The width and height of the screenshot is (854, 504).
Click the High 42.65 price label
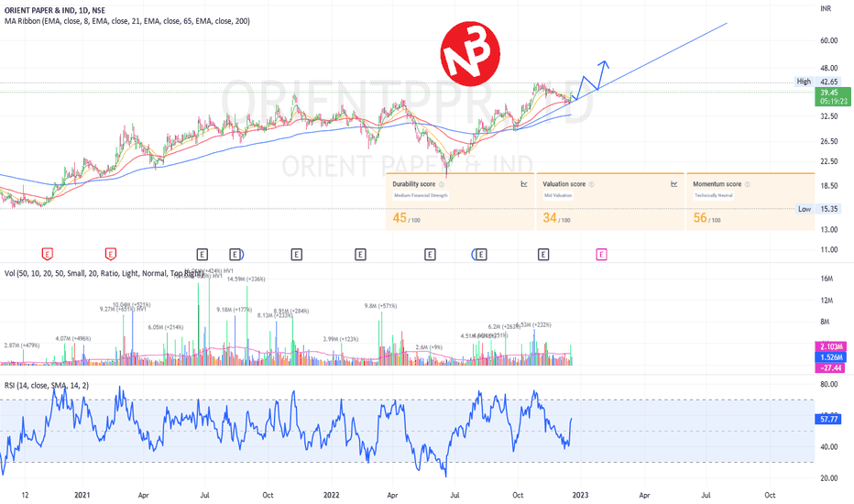pyautogui.click(x=818, y=82)
